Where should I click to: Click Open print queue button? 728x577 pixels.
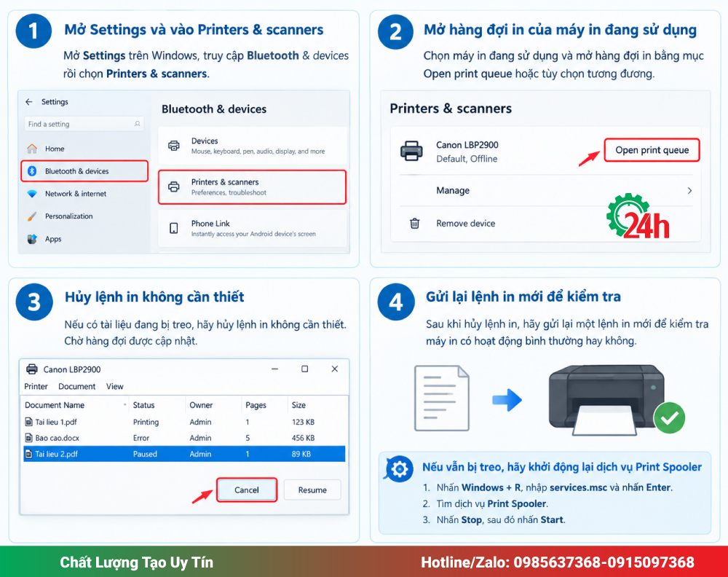click(x=652, y=150)
